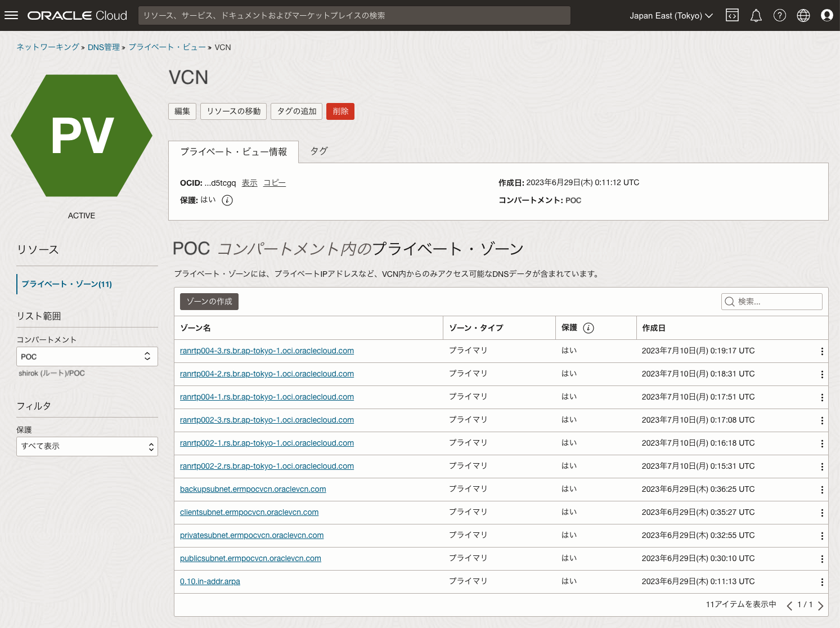Open actions menu for ranrtp004-2 zone row
Image resolution: width=840 pixels, height=628 pixels.
point(822,374)
